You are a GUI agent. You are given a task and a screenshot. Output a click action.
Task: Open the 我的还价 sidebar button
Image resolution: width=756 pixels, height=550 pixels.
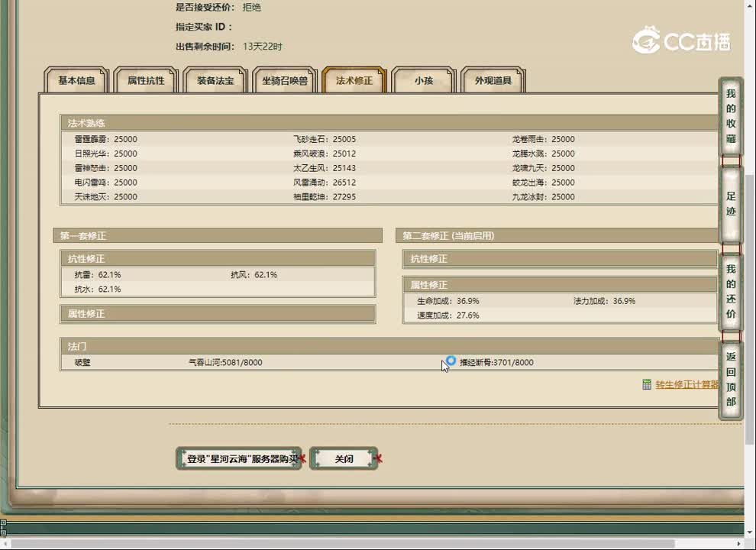pos(731,291)
